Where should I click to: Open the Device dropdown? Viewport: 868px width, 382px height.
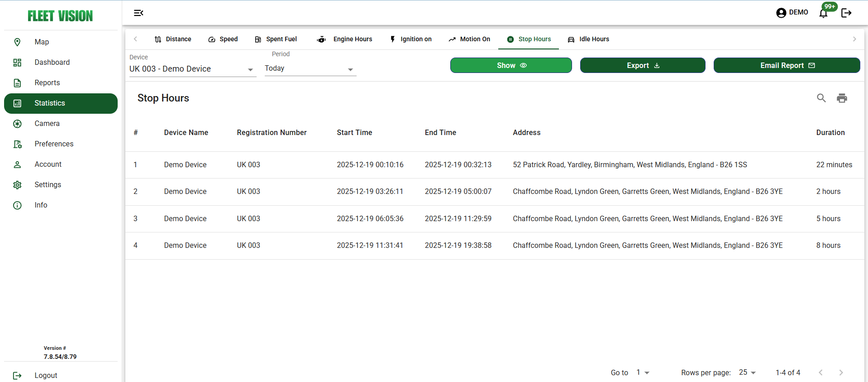coord(192,69)
